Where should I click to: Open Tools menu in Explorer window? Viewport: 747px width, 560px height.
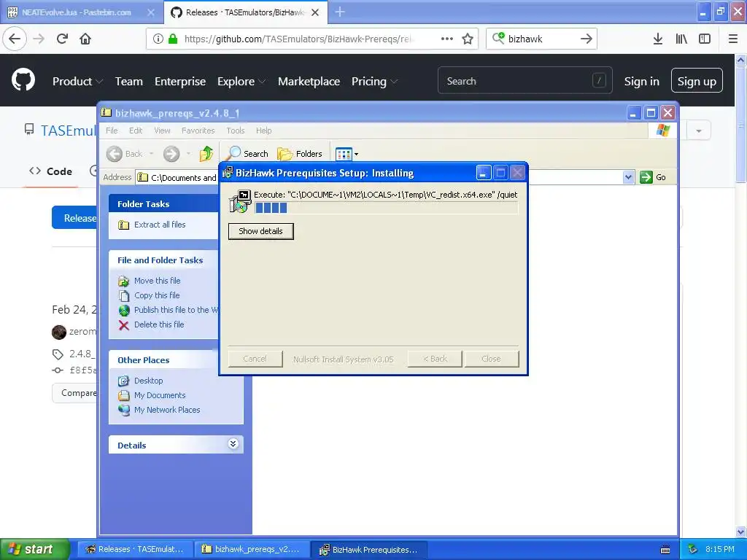pyautogui.click(x=236, y=131)
